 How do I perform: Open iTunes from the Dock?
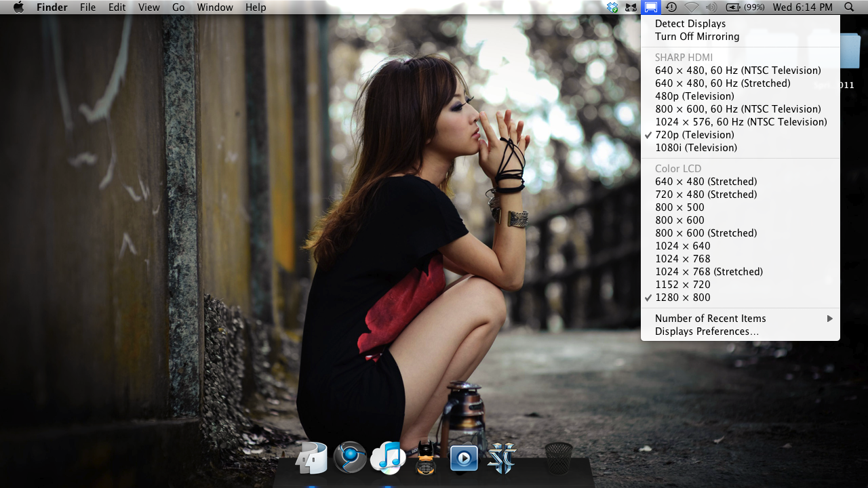(388, 457)
